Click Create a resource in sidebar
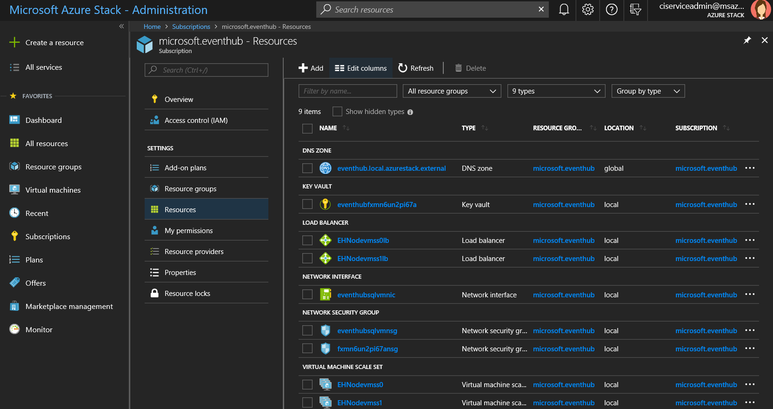This screenshot has height=409, width=773. click(x=46, y=42)
